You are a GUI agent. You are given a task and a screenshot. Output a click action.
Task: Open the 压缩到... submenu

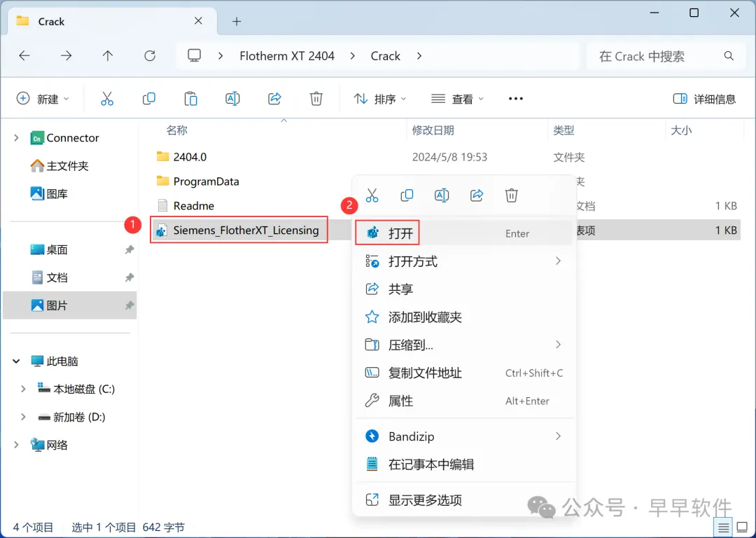(x=463, y=345)
